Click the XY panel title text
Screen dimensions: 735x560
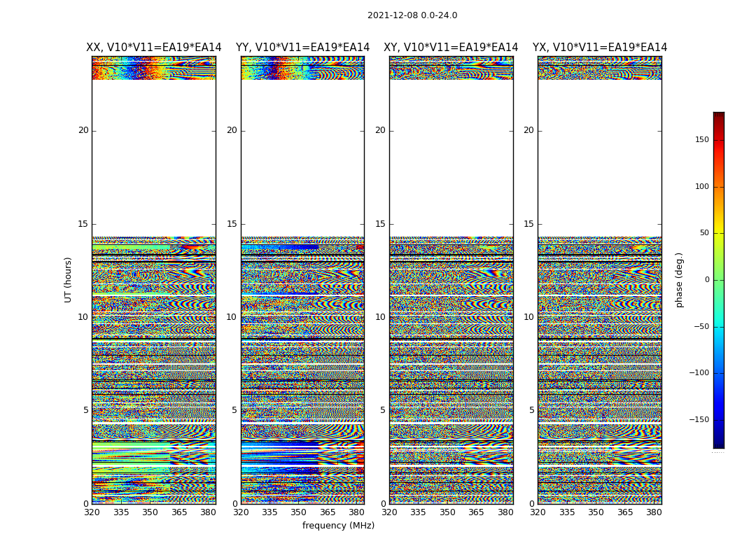pos(451,48)
